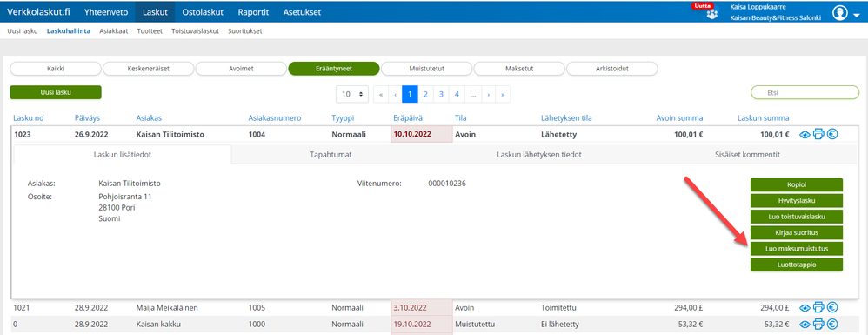Filter invoices by Avoimet
This screenshot has height=335, width=868.
[x=241, y=69]
